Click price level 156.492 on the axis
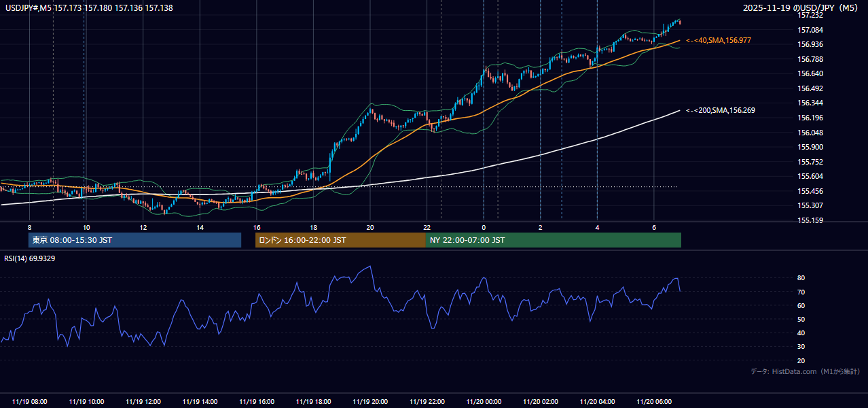Image resolution: width=868 pixels, height=408 pixels. click(810, 88)
